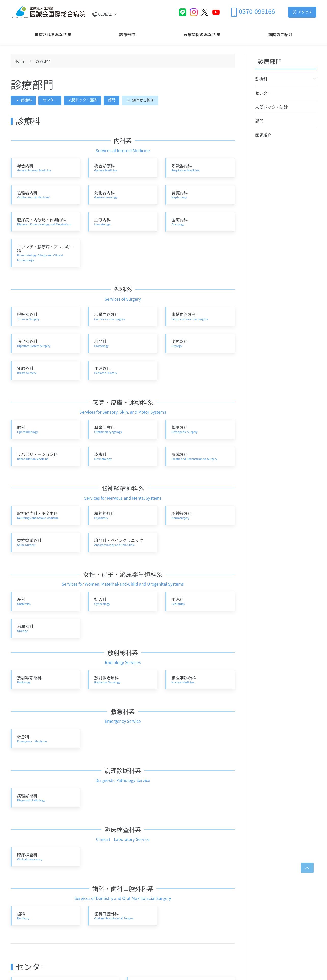The height and width of the screenshot is (980, 327).
Task: Open the リウマチ・膠原病・アレルギー科 card
Action: click(x=46, y=253)
